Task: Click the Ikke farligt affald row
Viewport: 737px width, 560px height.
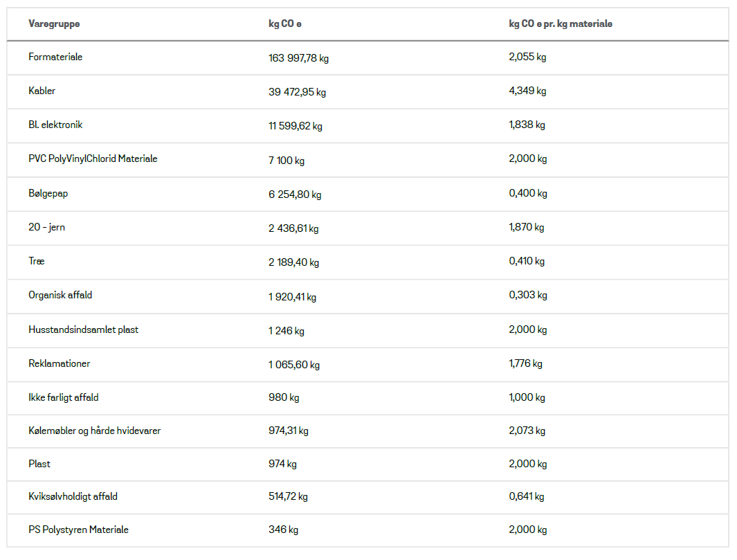Action: point(367,398)
